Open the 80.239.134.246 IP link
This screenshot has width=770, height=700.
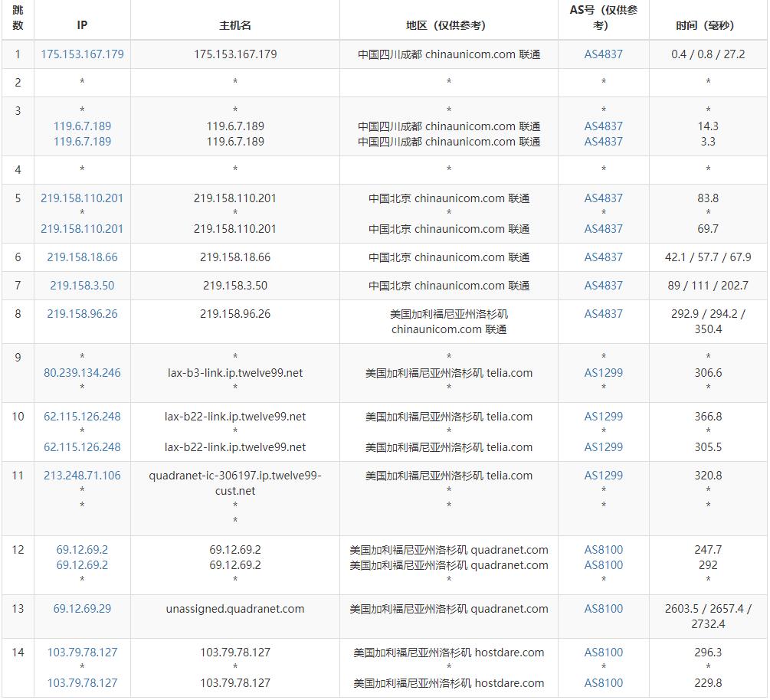82,373
